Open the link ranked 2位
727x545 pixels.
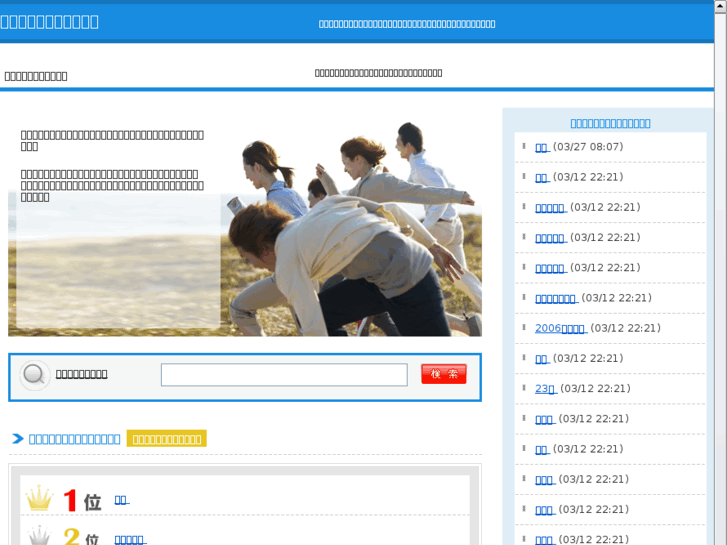[130, 539]
